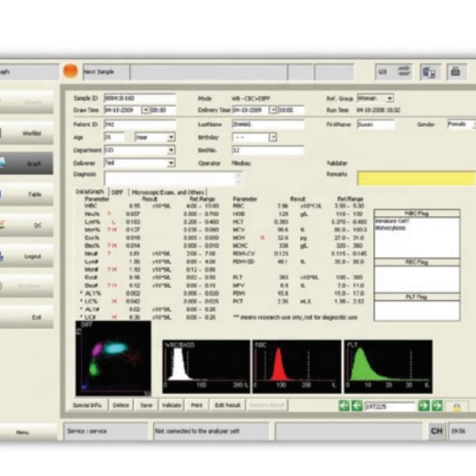
Task: Click the U3 switch-user arrows icon
Action: pos(404,71)
